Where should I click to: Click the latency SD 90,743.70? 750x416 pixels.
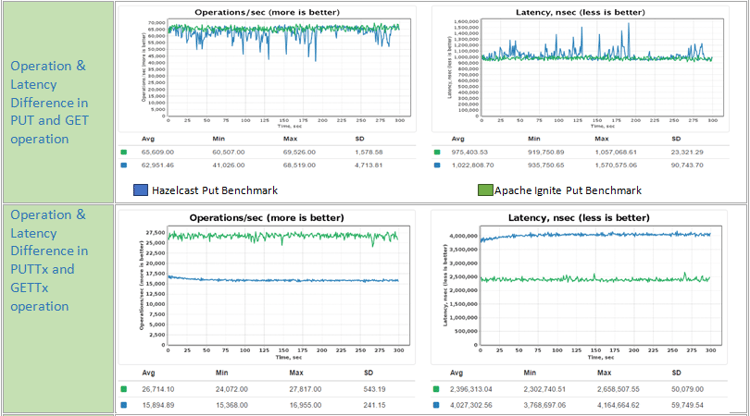click(x=687, y=165)
